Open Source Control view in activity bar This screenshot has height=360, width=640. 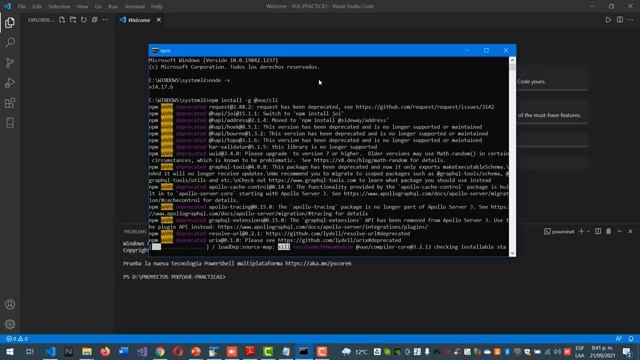tap(10, 62)
